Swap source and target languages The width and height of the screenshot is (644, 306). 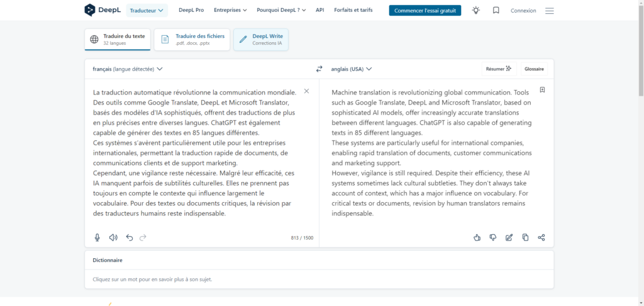319,69
